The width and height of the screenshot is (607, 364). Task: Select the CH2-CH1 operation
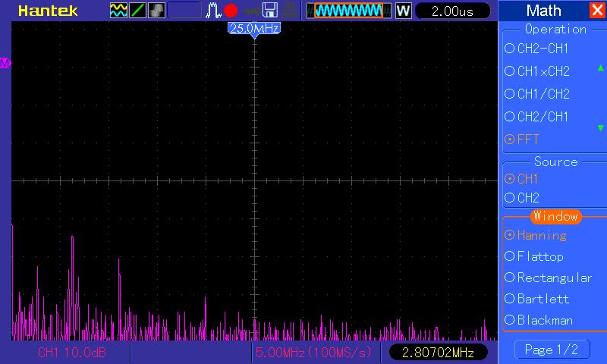[x=536, y=49]
